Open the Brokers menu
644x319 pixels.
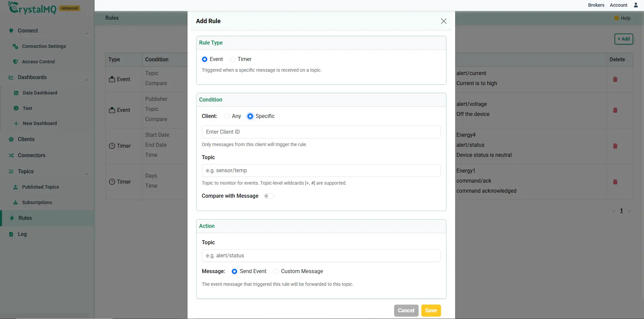click(x=596, y=5)
